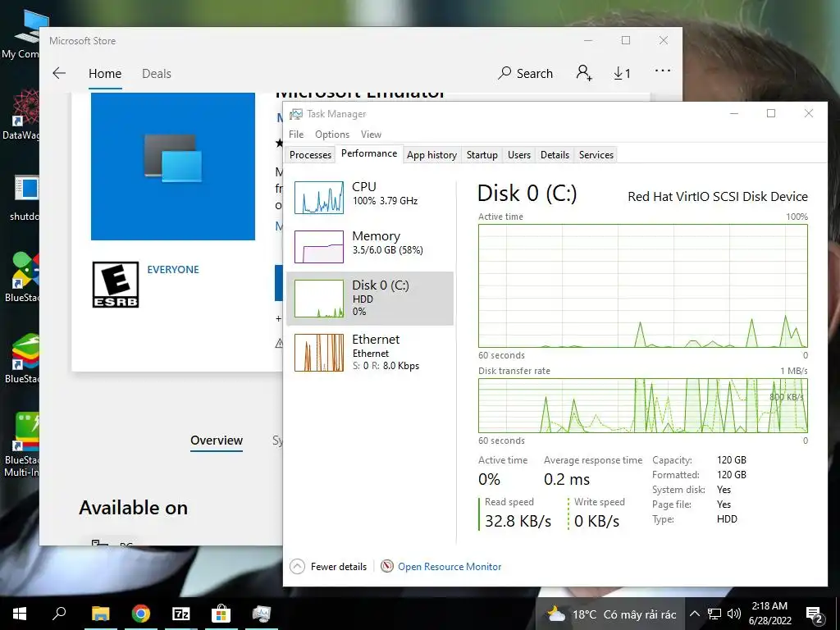Select the Disk 0 (C:) entry

(370, 299)
